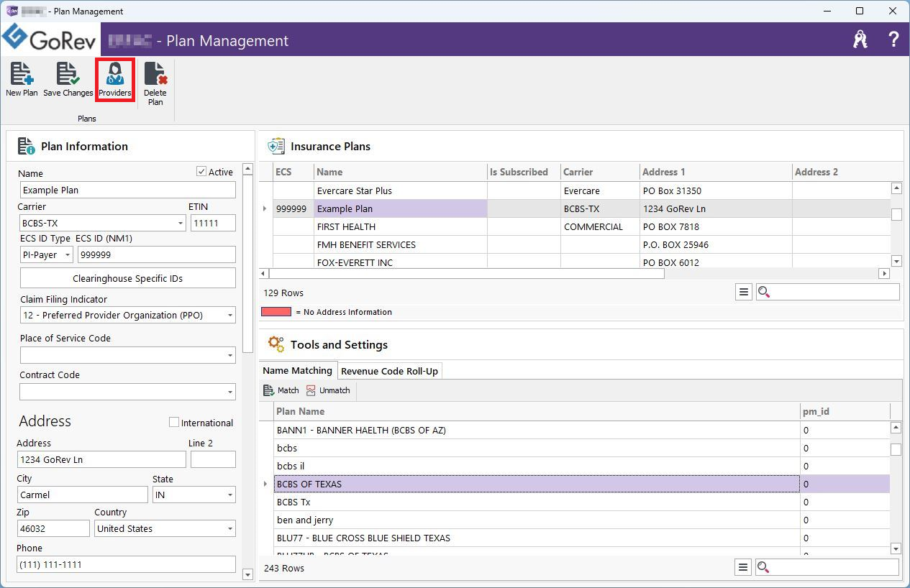Uncheck the Active checkbox

(201, 172)
